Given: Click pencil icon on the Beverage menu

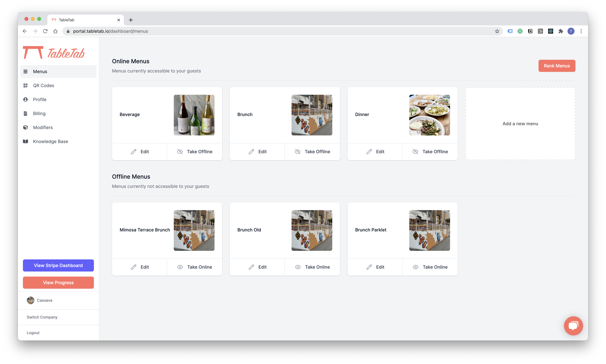Looking at the screenshot, I should [133, 152].
